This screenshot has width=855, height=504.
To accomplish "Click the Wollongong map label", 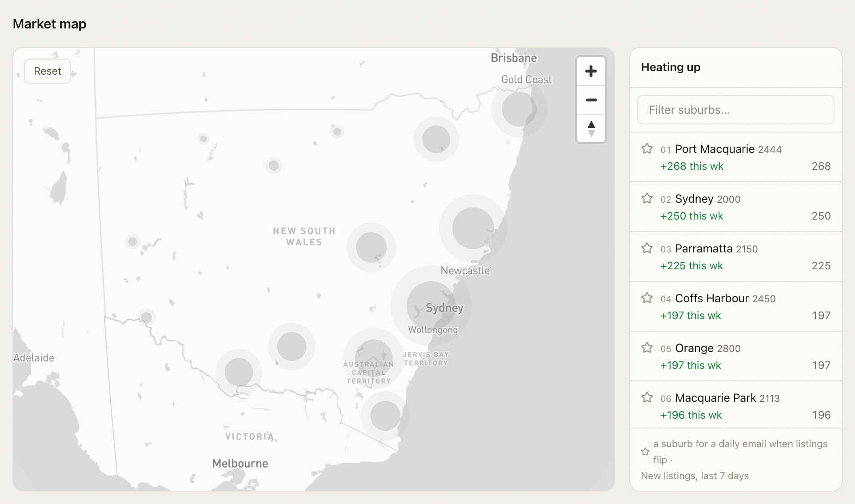I will click(433, 330).
